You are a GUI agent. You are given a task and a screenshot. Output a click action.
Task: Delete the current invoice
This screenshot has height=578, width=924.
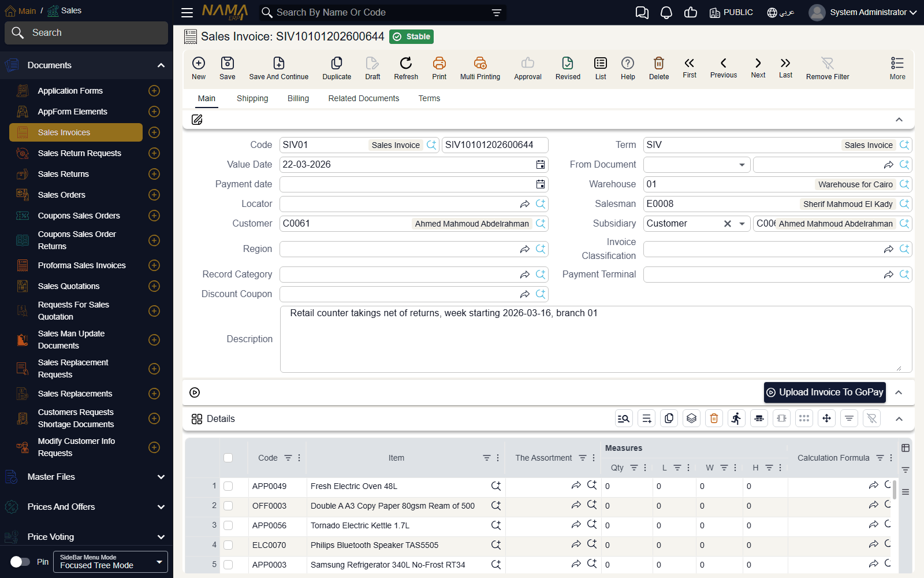[659, 68]
